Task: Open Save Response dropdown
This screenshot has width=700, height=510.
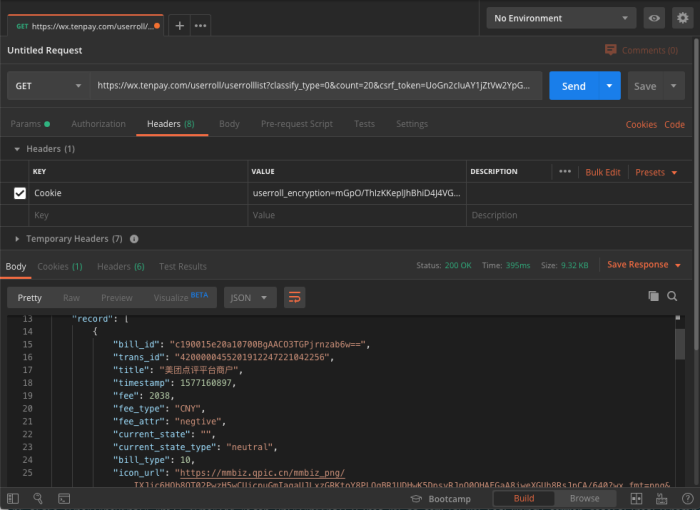Action: 643,265
